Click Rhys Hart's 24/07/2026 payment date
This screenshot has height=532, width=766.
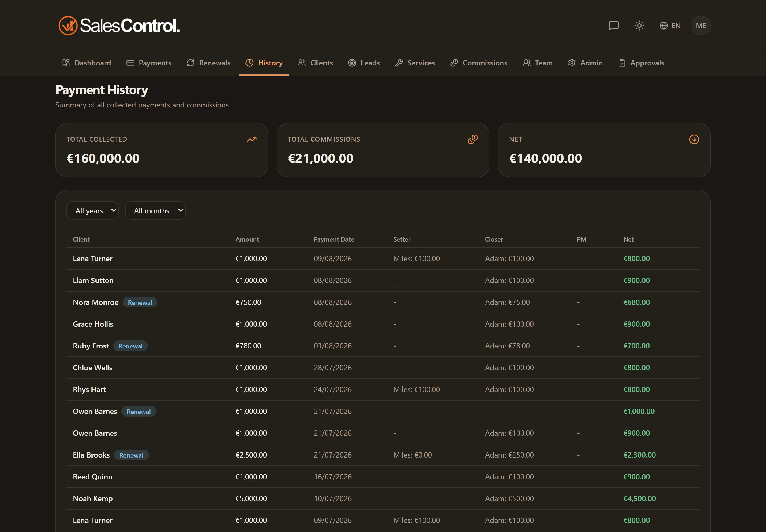pos(333,390)
